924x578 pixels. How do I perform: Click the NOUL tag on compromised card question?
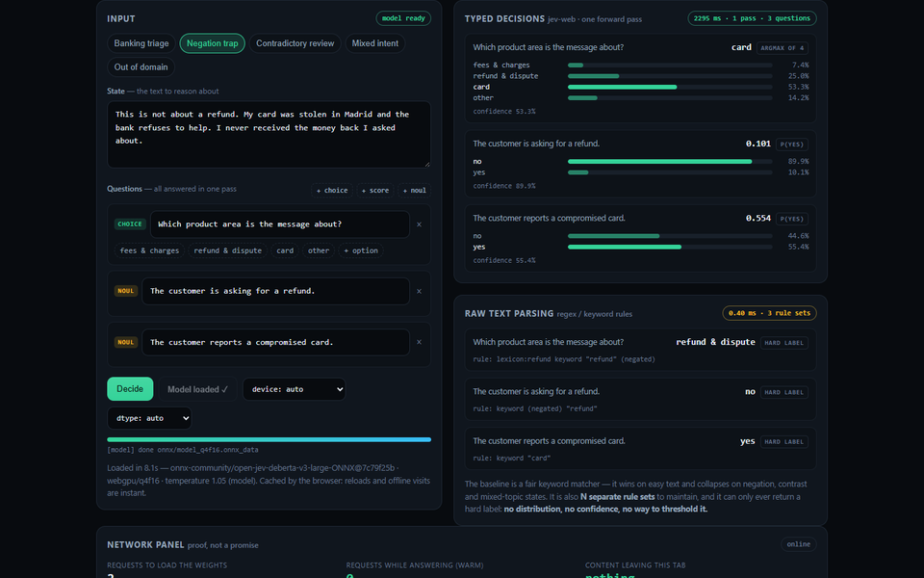point(125,342)
